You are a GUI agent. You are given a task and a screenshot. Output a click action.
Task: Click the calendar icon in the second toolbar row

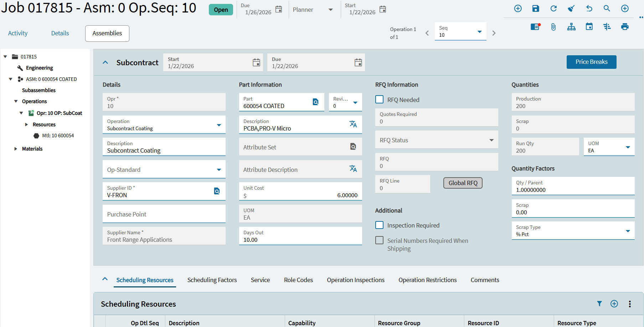tap(589, 27)
